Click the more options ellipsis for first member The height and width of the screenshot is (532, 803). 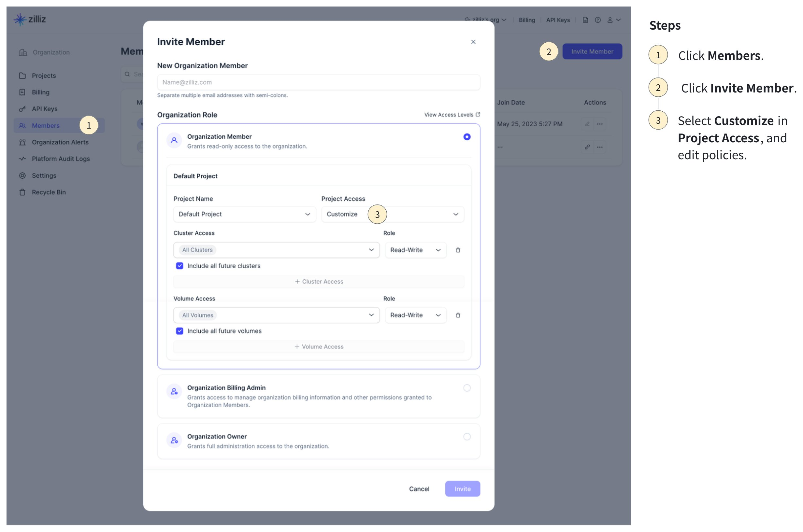coord(600,124)
